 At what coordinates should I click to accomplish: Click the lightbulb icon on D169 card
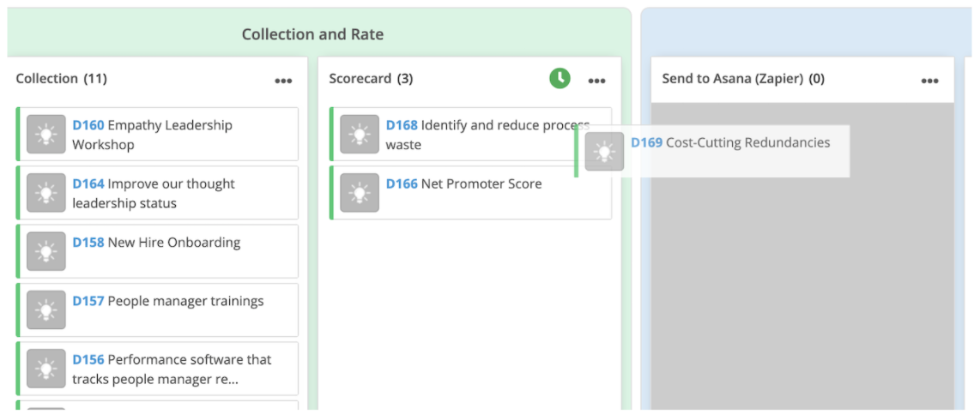[604, 152]
